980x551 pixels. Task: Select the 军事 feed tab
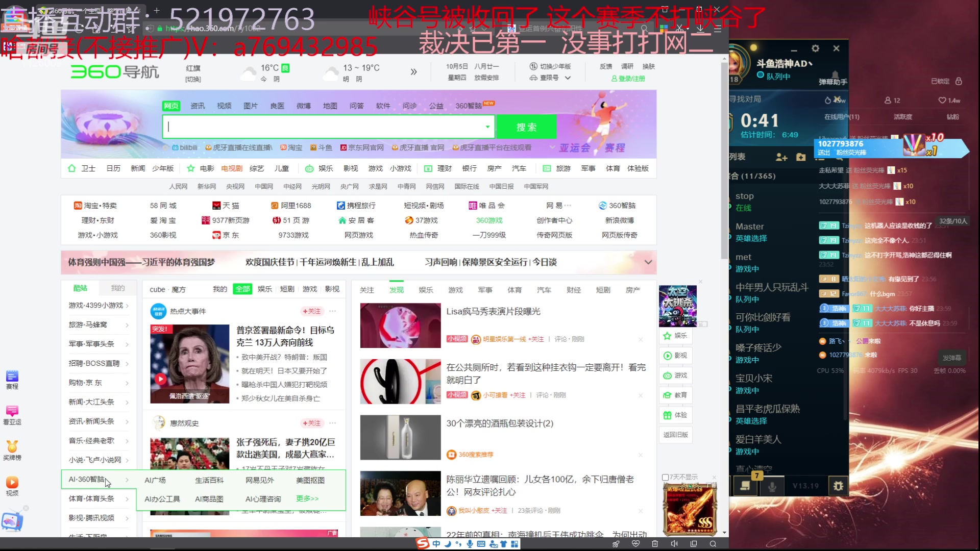[x=485, y=290]
